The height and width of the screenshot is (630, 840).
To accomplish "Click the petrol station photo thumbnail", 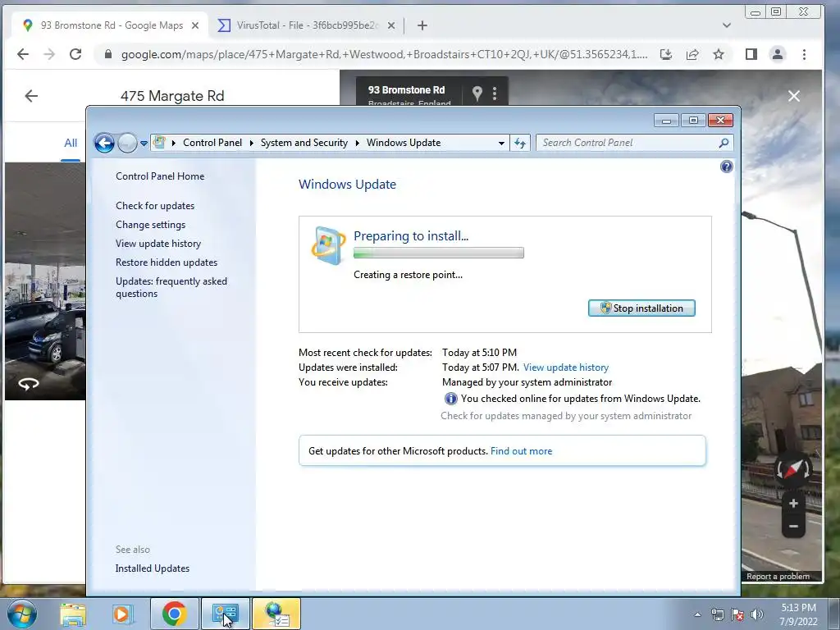I will tap(45, 281).
